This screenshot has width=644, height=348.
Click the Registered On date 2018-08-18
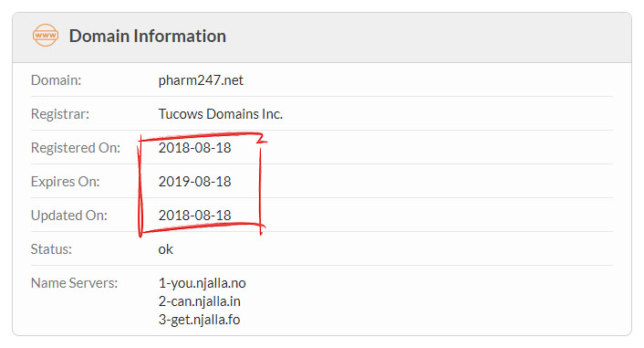[194, 148]
